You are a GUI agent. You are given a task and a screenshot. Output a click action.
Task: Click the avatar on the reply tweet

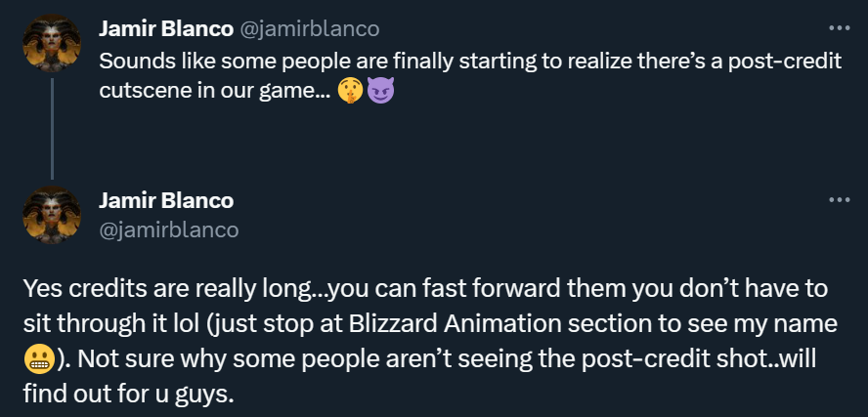click(x=52, y=215)
